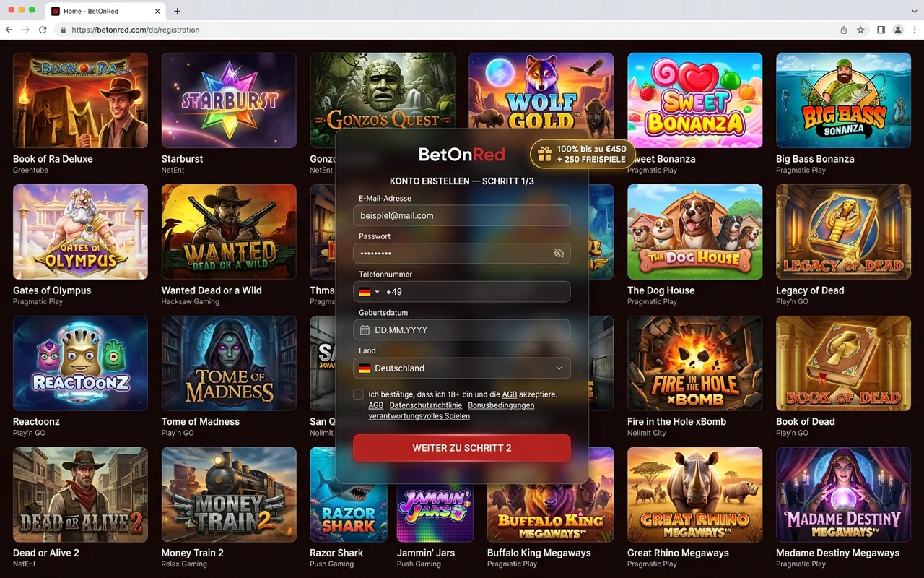924x578 pixels.
Task: Open the Wolf Gold game thumbnail
Action: [541, 90]
